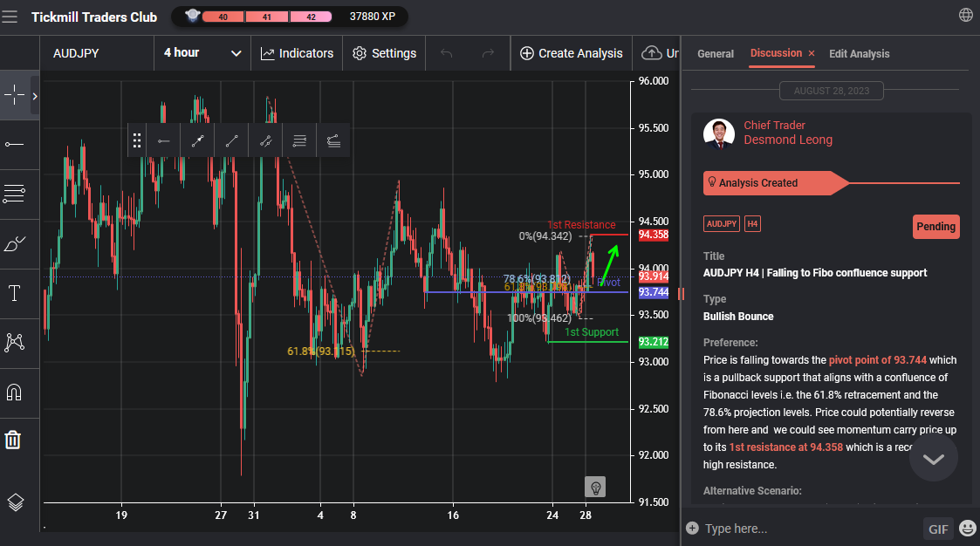Click the 1st Resistance chart label

tap(581, 225)
